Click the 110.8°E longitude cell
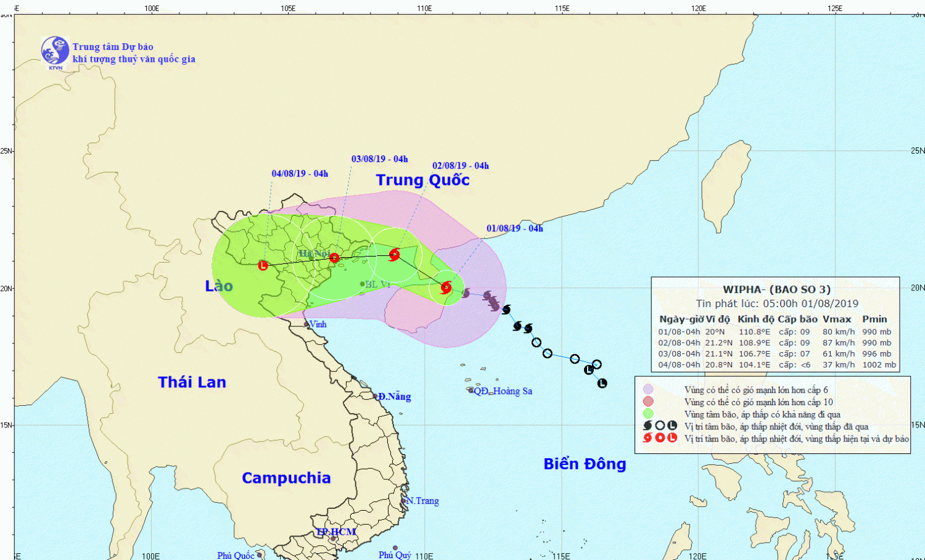Image resolution: width=925 pixels, height=560 pixels. [755, 332]
